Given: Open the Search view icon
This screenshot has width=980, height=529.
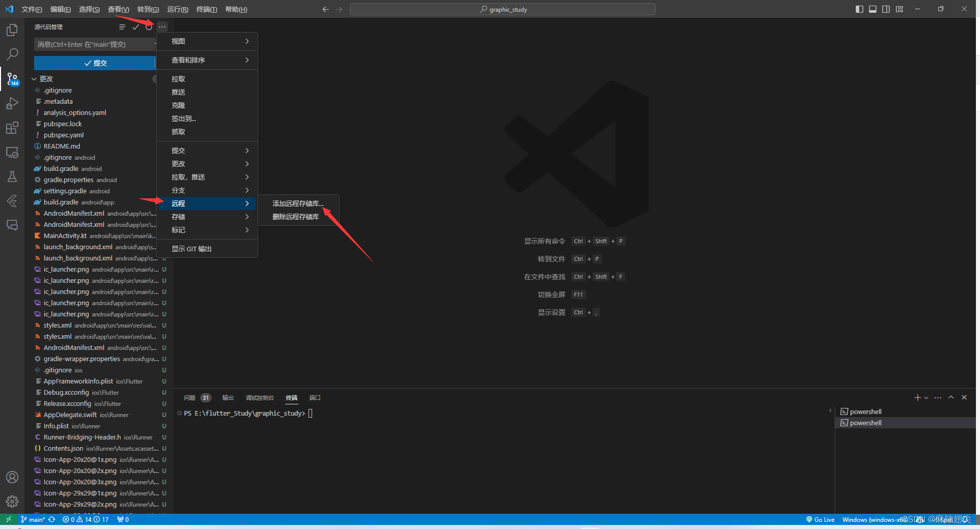Looking at the screenshot, I should pos(12,54).
